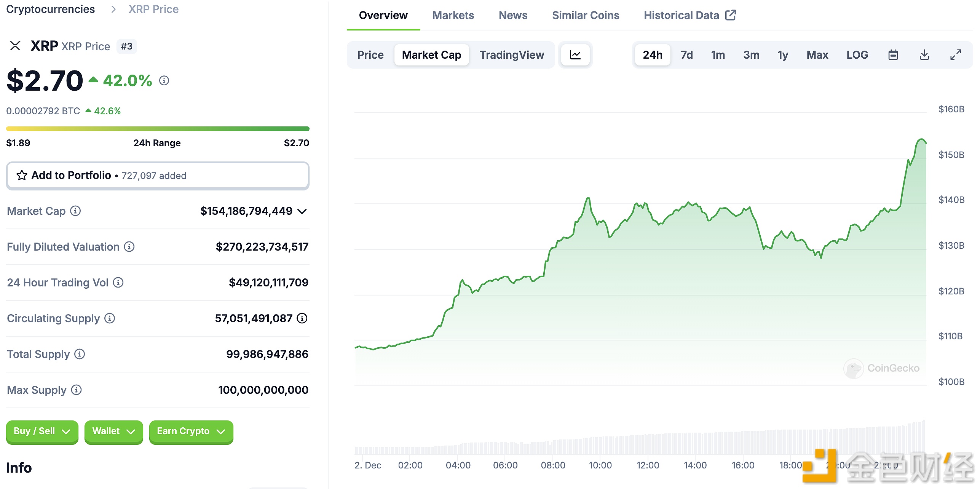Viewport: 980px width, 489px height.
Task: Switch chart to TradingView
Action: click(x=512, y=55)
